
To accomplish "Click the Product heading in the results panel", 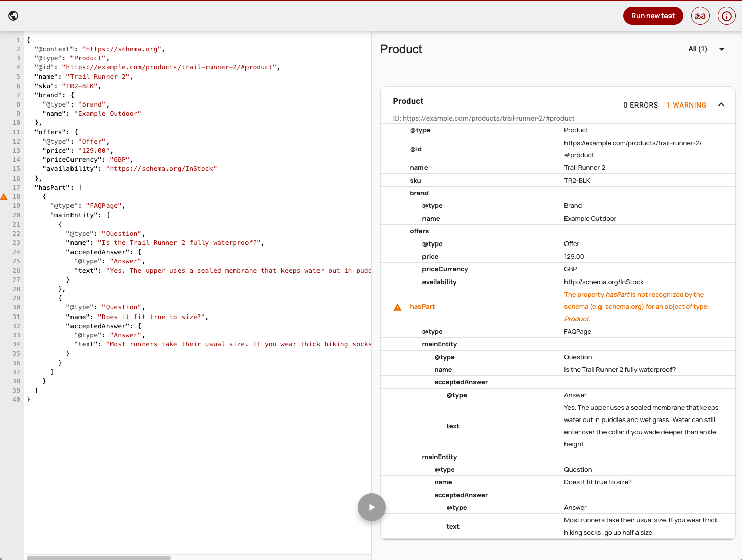I will coord(401,49).
